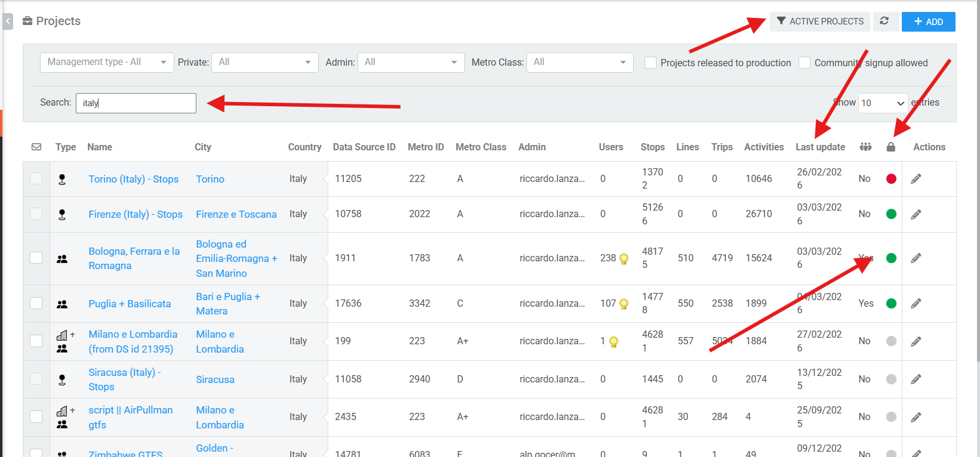Click Data Source ID cell 17636
The height and width of the screenshot is (457, 980).
[x=349, y=303]
